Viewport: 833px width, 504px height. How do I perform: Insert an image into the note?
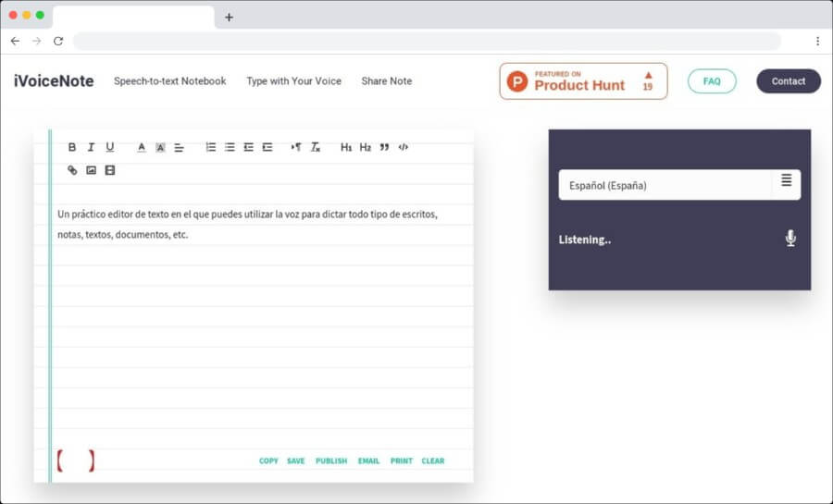tap(91, 170)
